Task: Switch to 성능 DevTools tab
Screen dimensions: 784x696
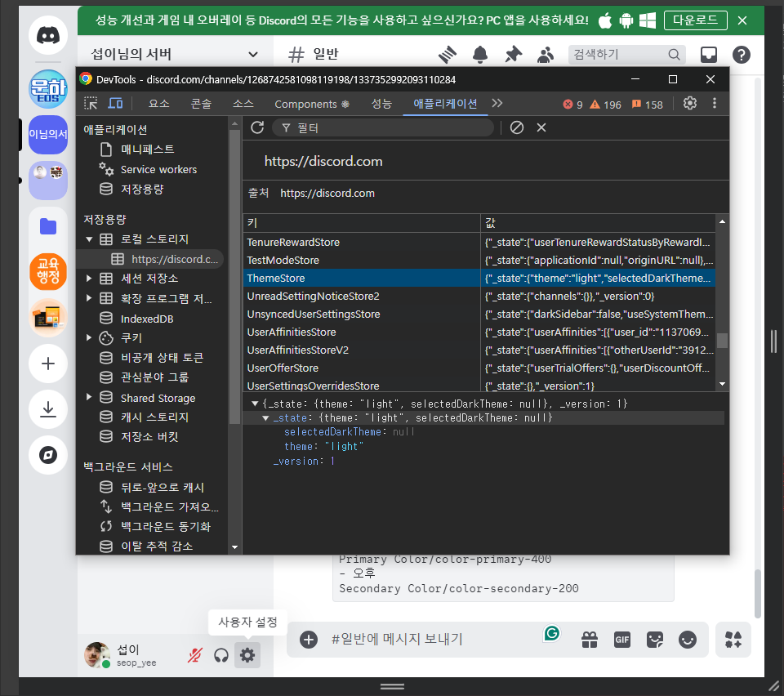Action: 381,104
